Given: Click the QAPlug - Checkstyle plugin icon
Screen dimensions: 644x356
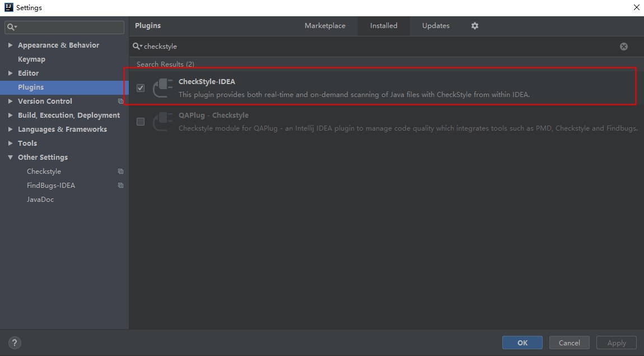Looking at the screenshot, I should (162, 122).
